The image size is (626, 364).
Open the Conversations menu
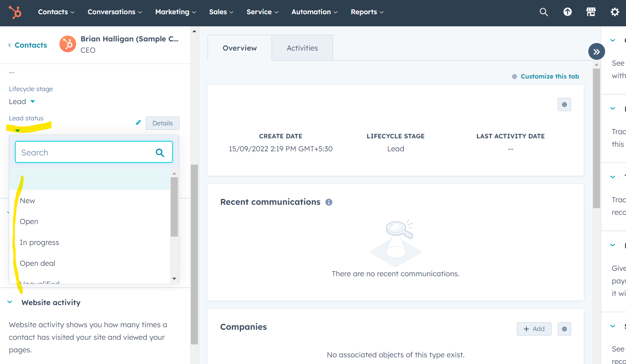[x=115, y=12]
